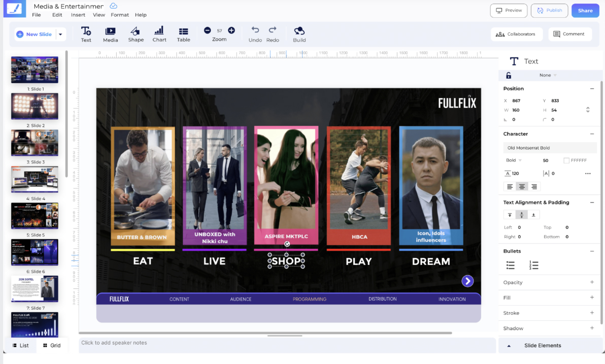Open the Bold font weight dropdown

coord(514,160)
